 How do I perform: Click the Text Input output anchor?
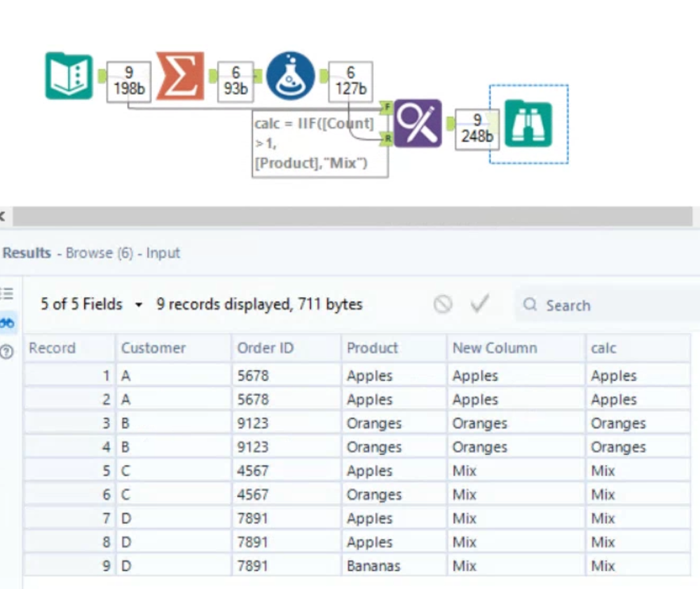pyautogui.click(x=102, y=76)
